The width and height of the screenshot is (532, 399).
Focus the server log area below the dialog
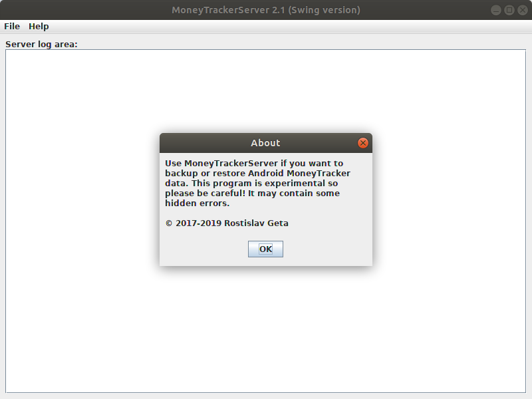[265, 329]
